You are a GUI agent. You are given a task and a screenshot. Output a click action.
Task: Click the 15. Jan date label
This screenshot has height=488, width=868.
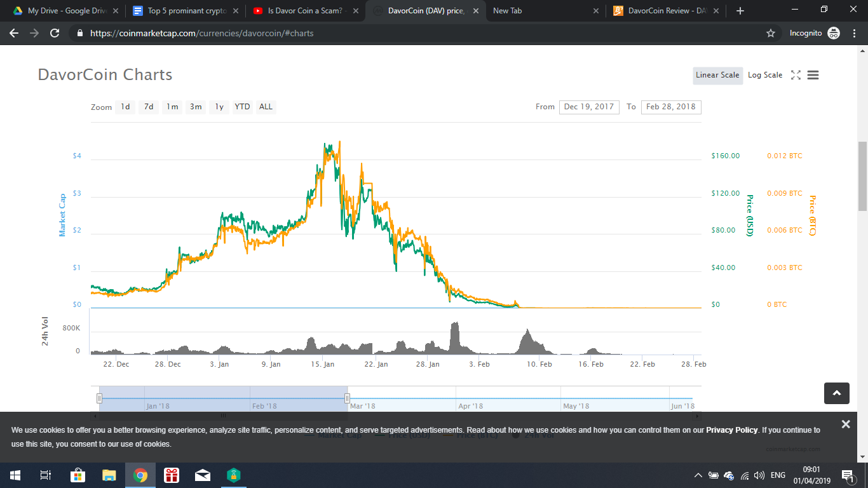tap(322, 364)
